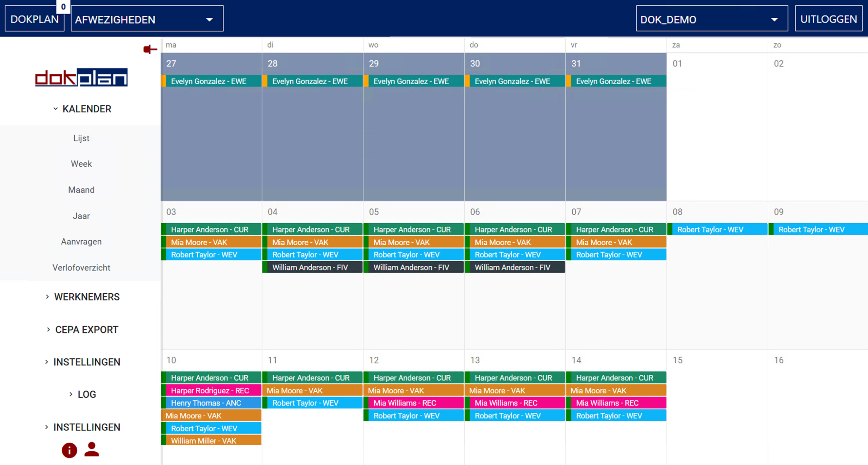Viewport: 868px width, 465px height.
Task: Click the Uitloggen button
Action: point(828,19)
